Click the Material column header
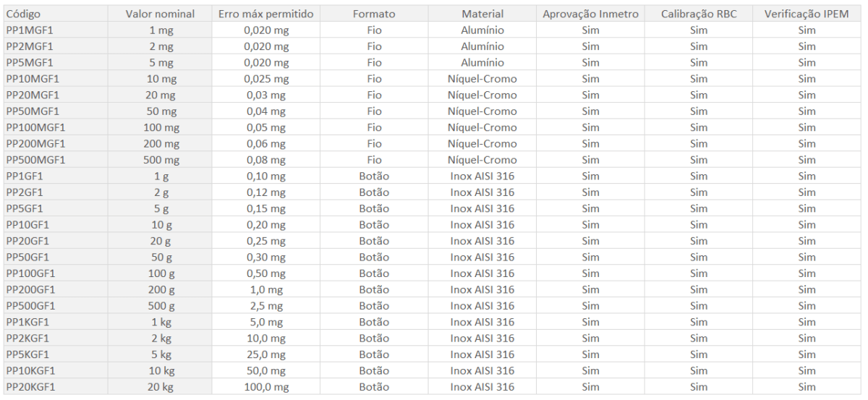868x400 pixels. click(482, 14)
